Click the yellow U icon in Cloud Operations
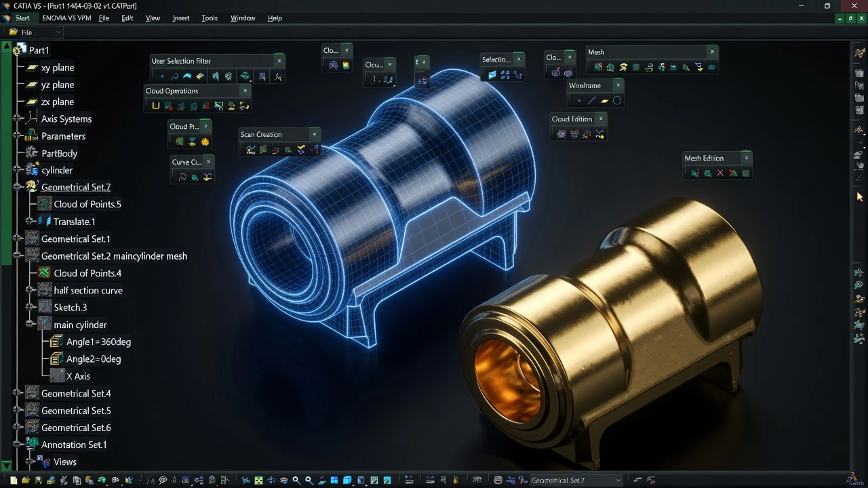This screenshot has width=868, height=488. pos(155,106)
